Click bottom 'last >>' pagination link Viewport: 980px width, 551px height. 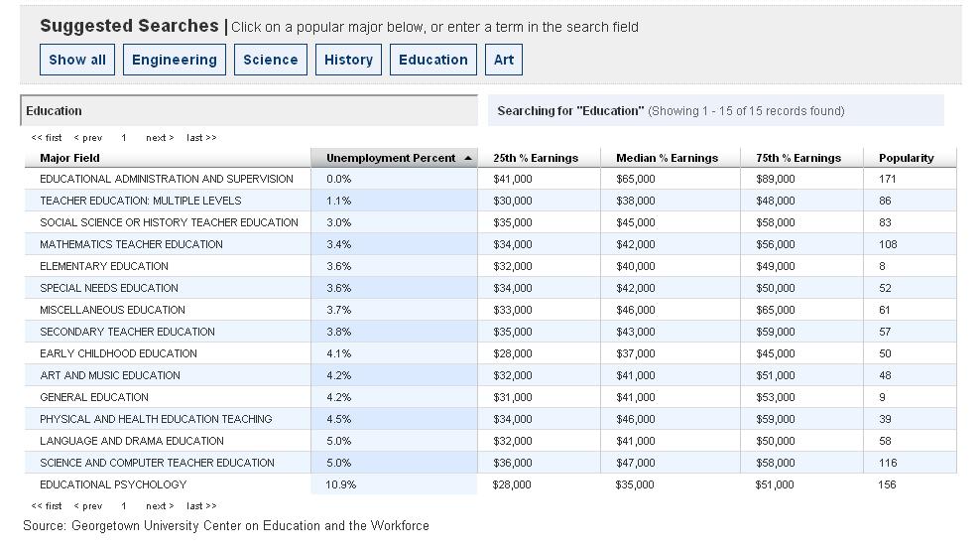coord(201,506)
